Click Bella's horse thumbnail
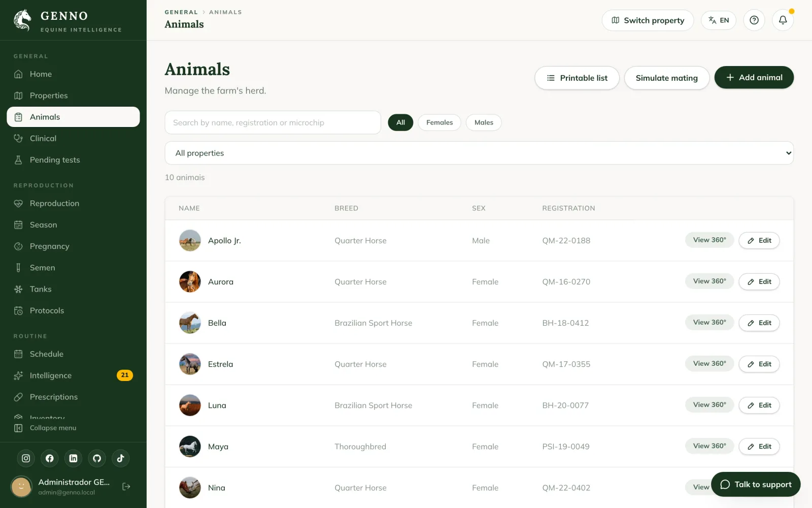The width and height of the screenshot is (812, 508). coord(190,323)
